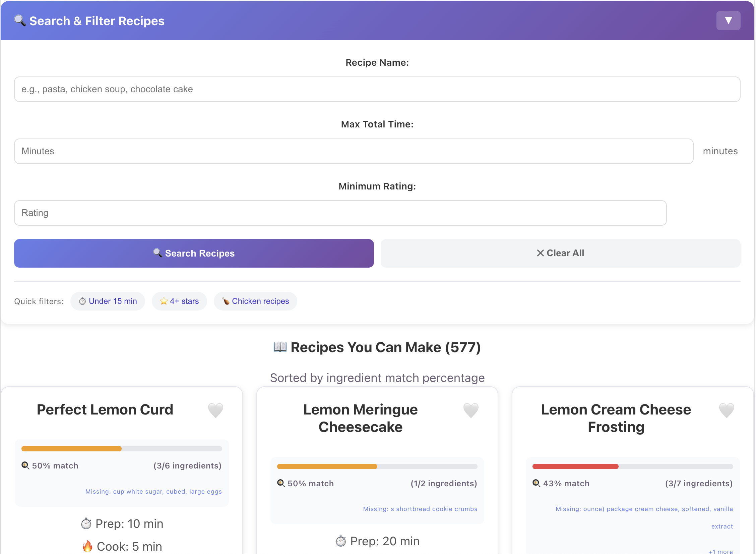
Task: Open the Lemon Meringue Cheesecake recipe title
Action: pos(360,418)
